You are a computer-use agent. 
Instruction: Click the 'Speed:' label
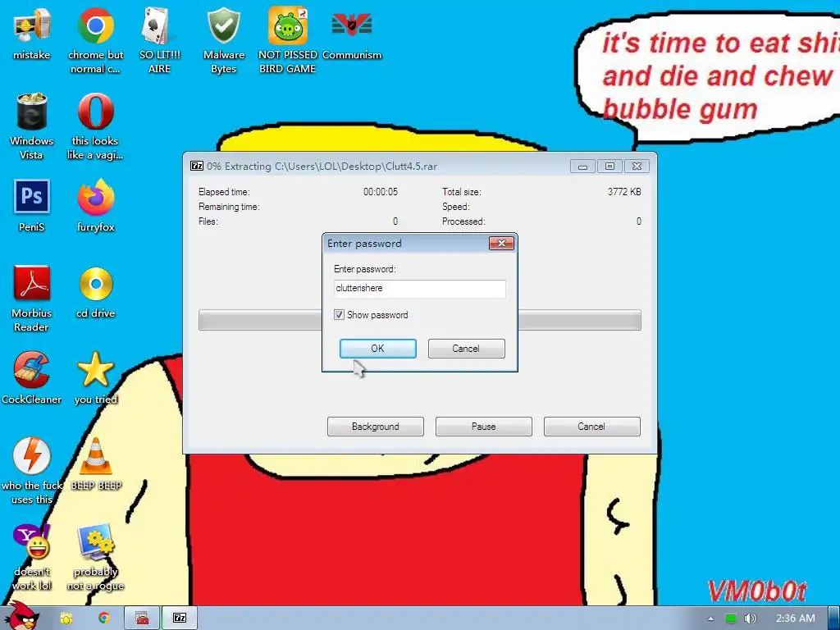coord(455,207)
